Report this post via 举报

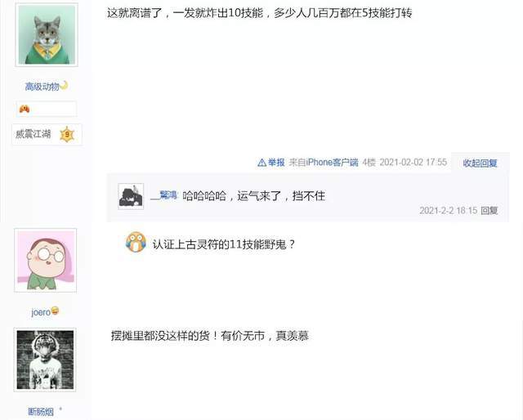pos(276,163)
